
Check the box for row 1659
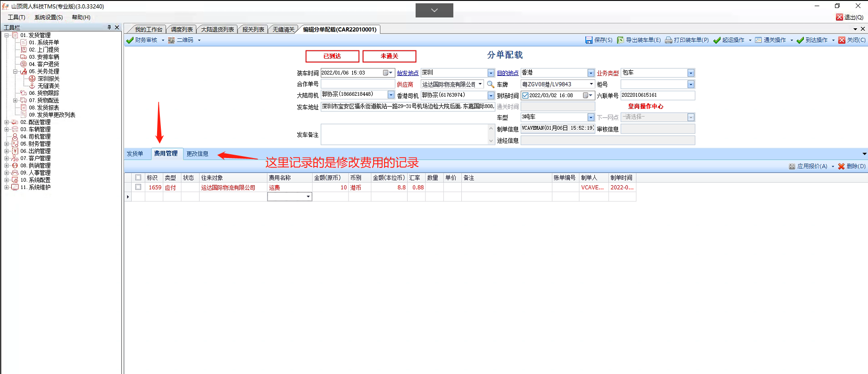click(x=138, y=187)
